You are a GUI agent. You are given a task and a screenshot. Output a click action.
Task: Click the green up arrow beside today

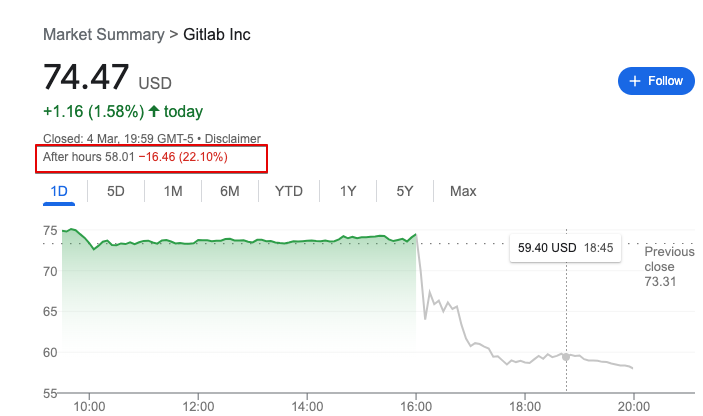pos(153,112)
